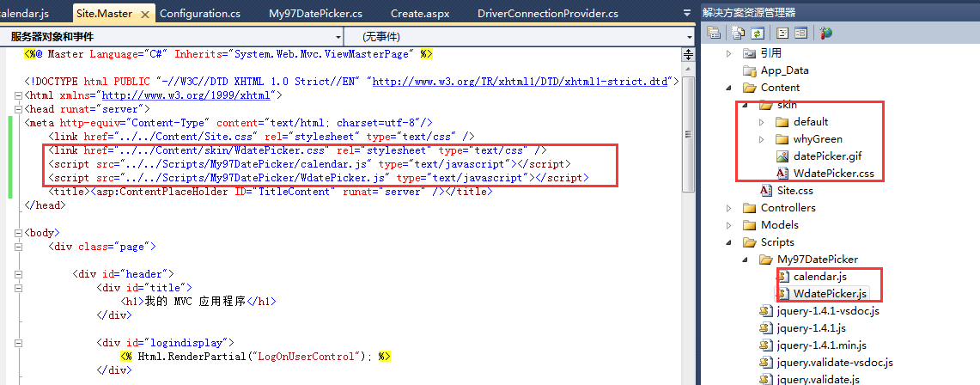The height and width of the screenshot is (385, 980).
Task: Click the text "LogOnUserControl" in the code
Action: coord(307,357)
